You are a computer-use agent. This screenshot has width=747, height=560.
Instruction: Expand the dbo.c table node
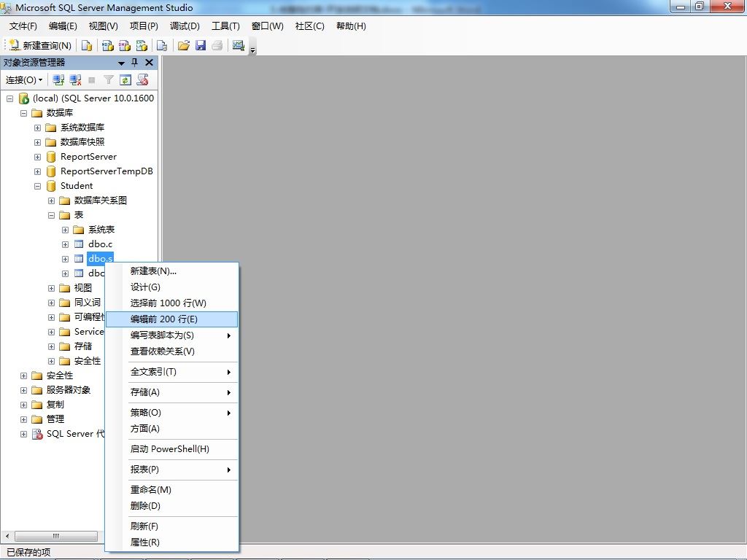coord(65,245)
